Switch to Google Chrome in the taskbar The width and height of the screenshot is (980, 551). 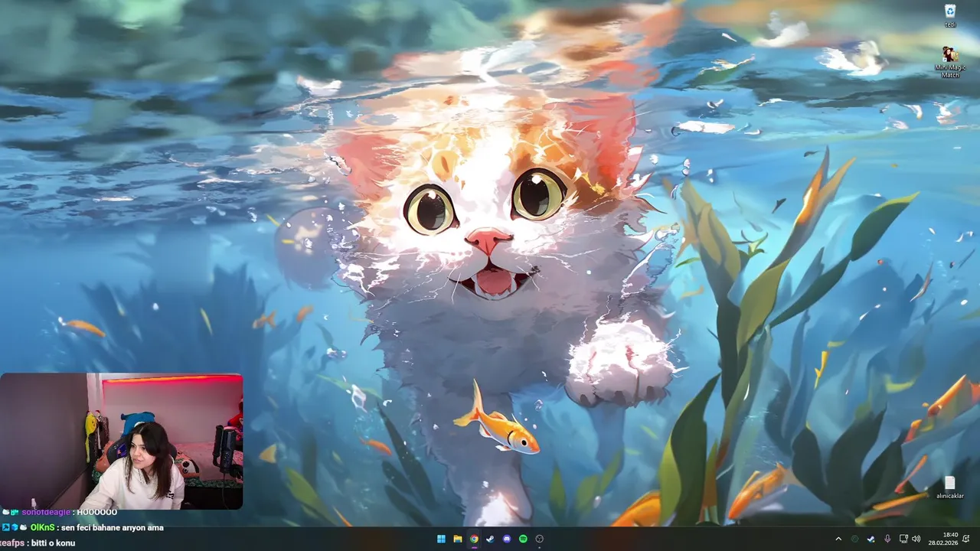tap(474, 539)
